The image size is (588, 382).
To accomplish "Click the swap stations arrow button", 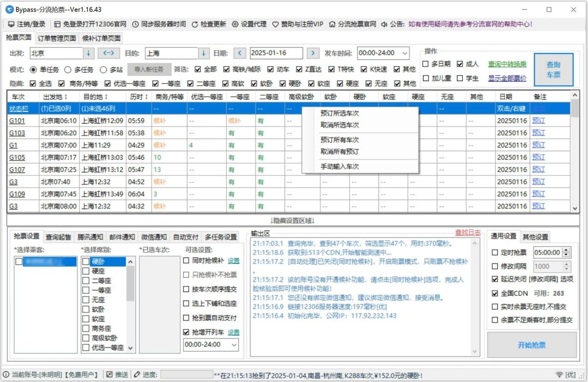I will [109, 53].
